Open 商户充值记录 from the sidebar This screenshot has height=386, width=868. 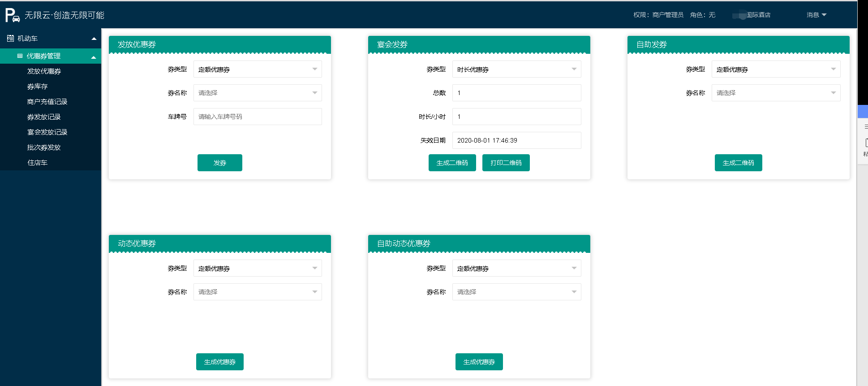tap(47, 102)
